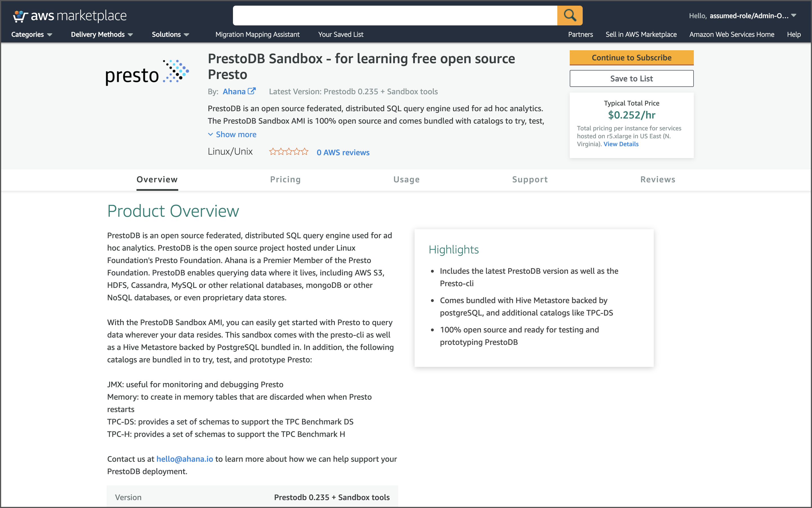This screenshot has height=508, width=812.
Task: Click Continue to Subscribe button
Action: point(631,58)
